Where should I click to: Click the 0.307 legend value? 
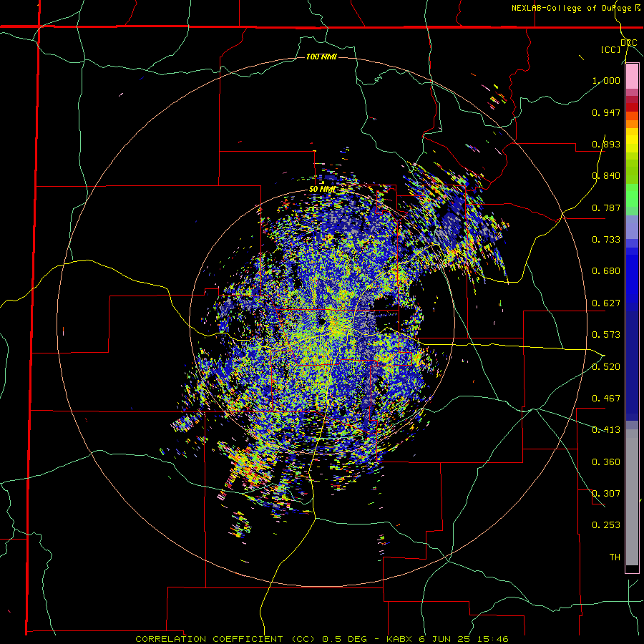point(606,494)
